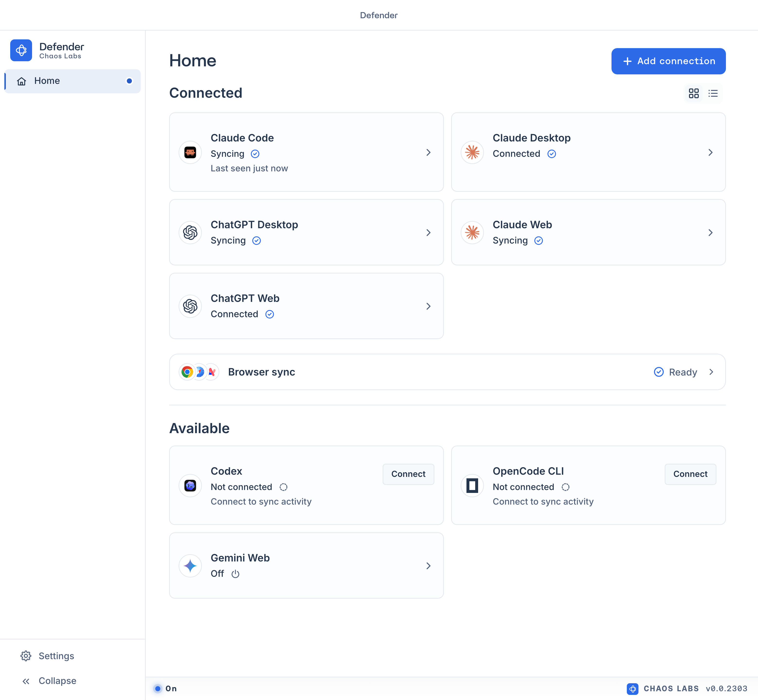Click the Codex app icon
The image size is (758, 700).
190,485
